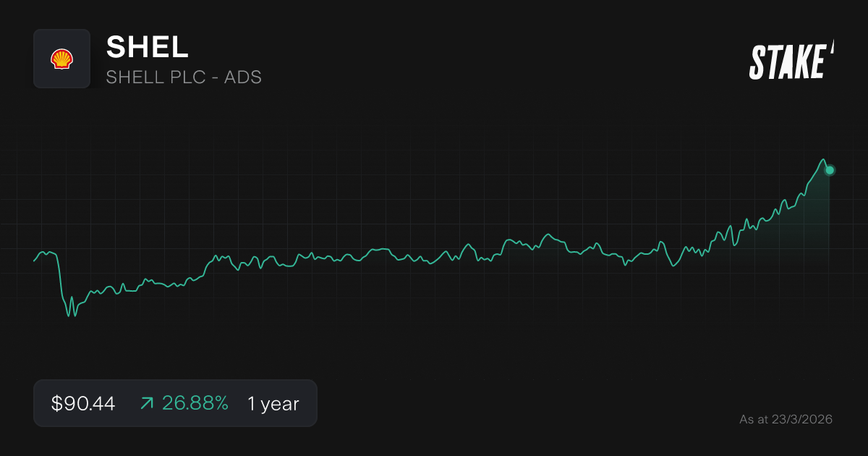Click the highest peak of the price line
This screenshot has height=456, width=868.
click(822, 159)
